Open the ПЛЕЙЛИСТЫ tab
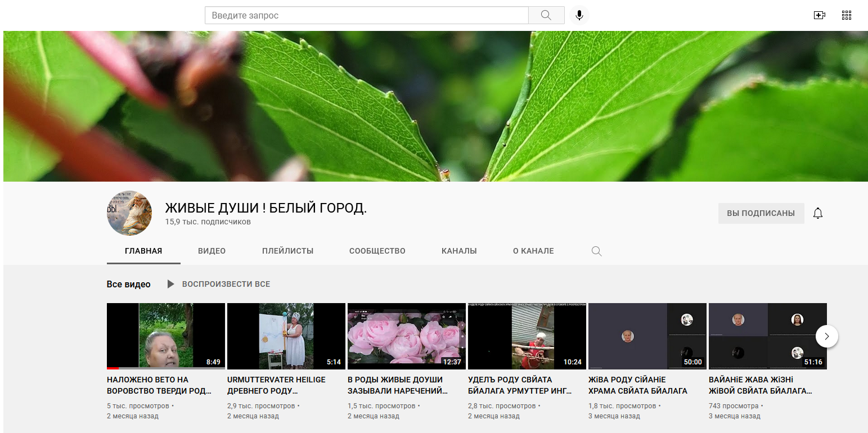Viewport: 868px width, 433px height. click(x=288, y=251)
